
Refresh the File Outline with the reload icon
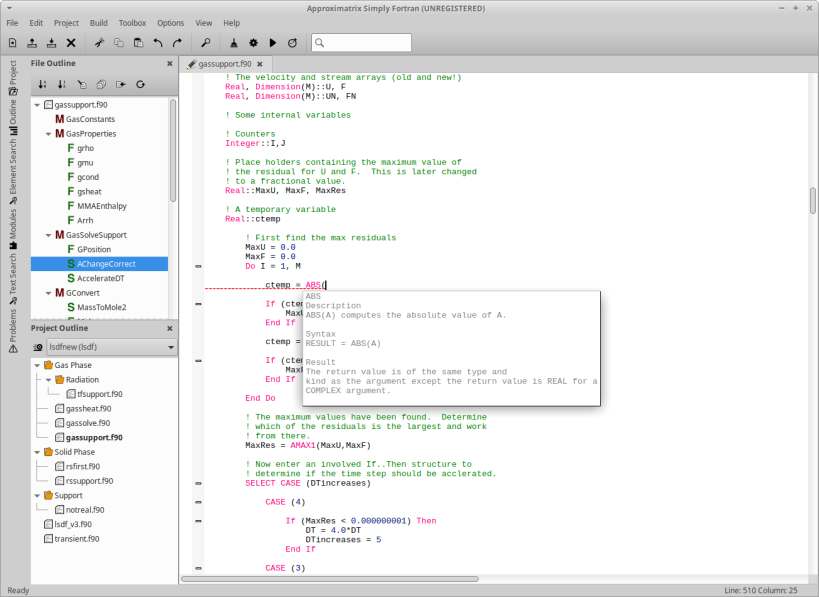point(141,84)
